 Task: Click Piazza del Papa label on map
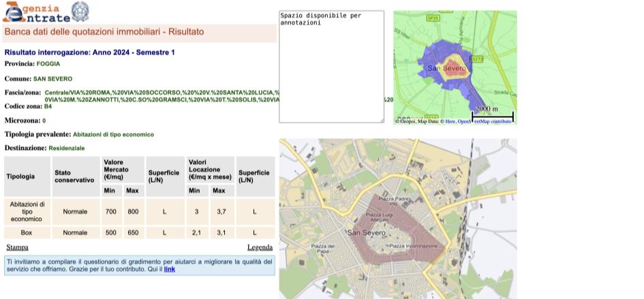(x=322, y=248)
